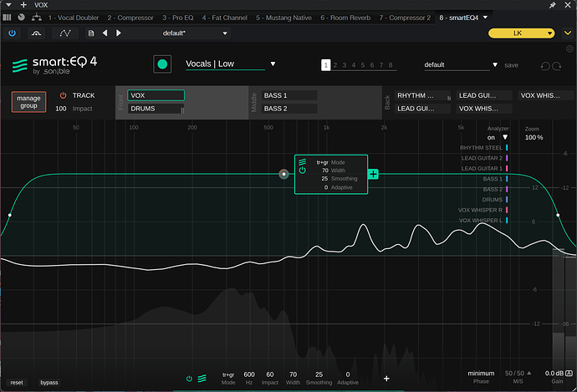This screenshot has height=392, width=577.
Task: Toggle the auto gain A icon
Action: [x=569, y=374]
